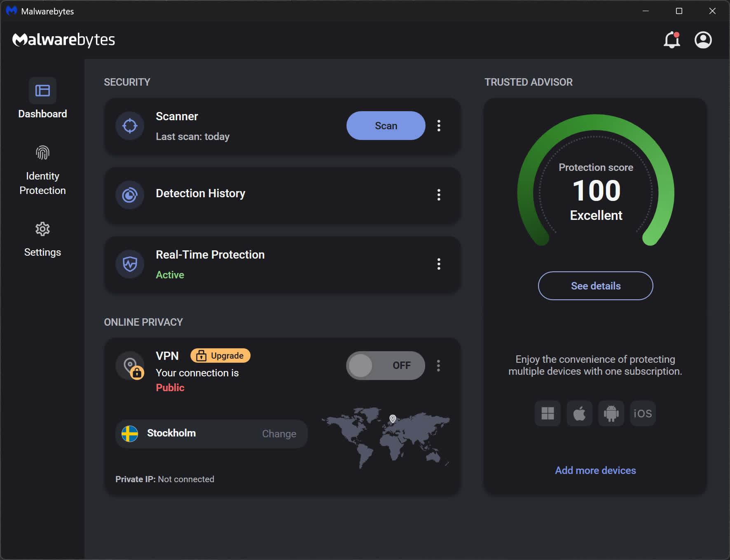Click See details under protection score
Image resolution: width=730 pixels, height=560 pixels.
click(595, 286)
